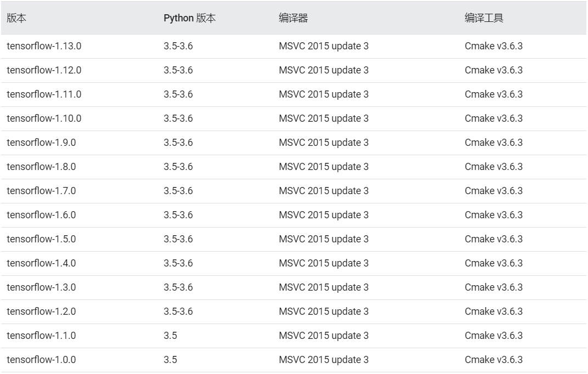
Task: Click the tensorflow-1.11.0 row label
Action: tap(44, 94)
